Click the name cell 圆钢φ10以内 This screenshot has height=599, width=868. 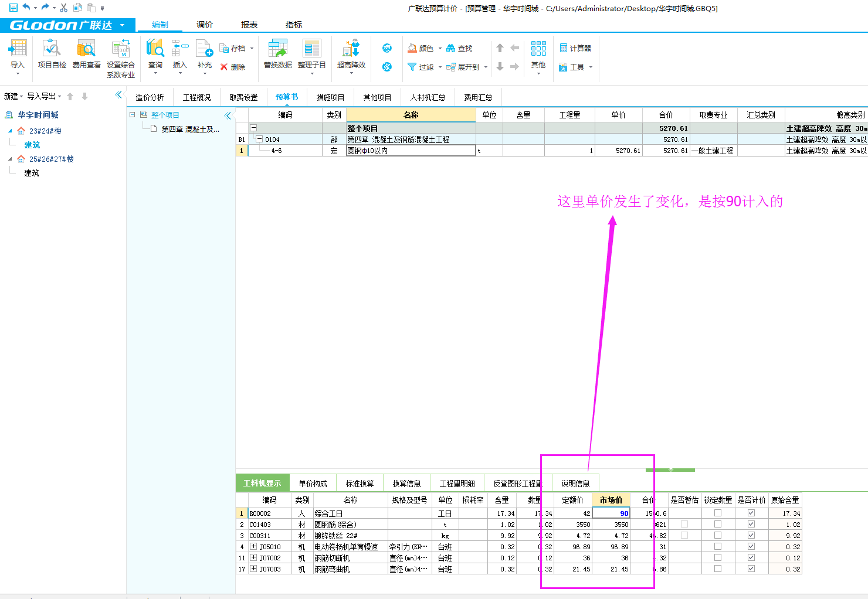pos(411,151)
